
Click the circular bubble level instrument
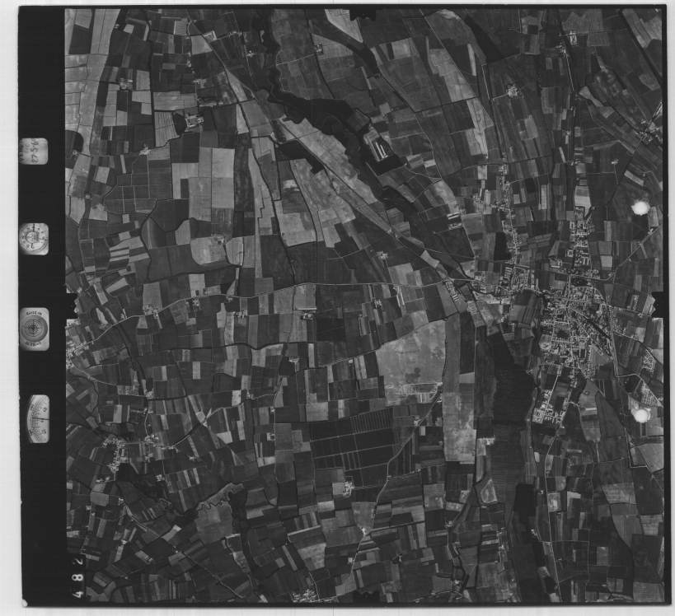[x=34, y=329]
